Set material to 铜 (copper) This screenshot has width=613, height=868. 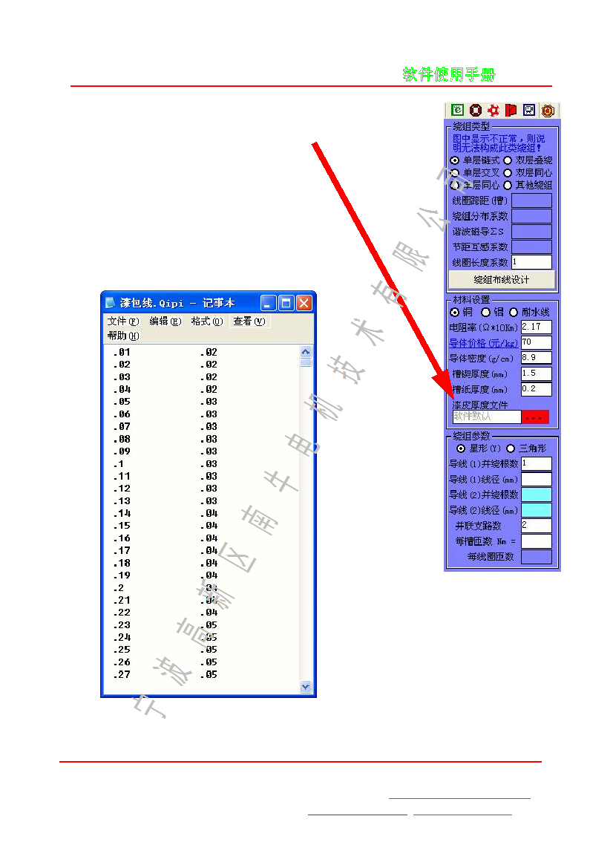(455, 312)
